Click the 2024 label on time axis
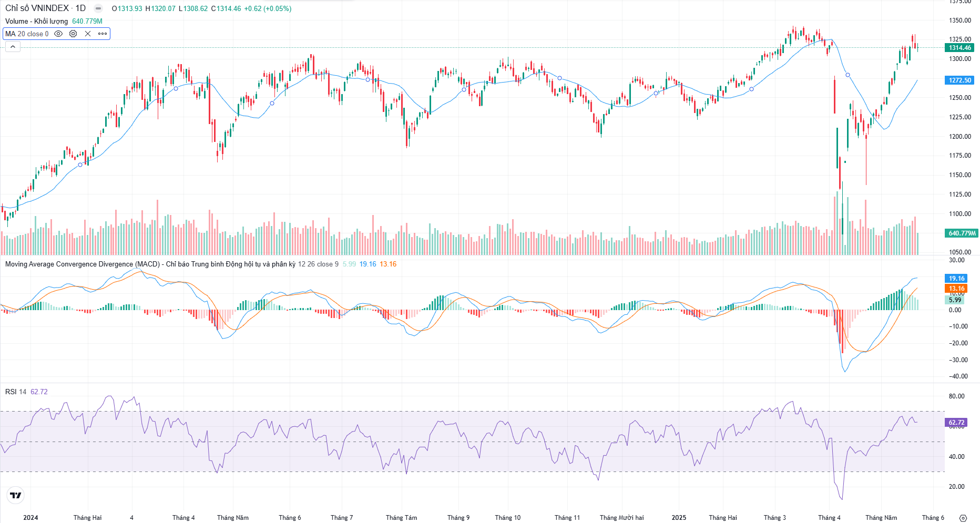Screen dimensions: 980x523 coord(30,518)
